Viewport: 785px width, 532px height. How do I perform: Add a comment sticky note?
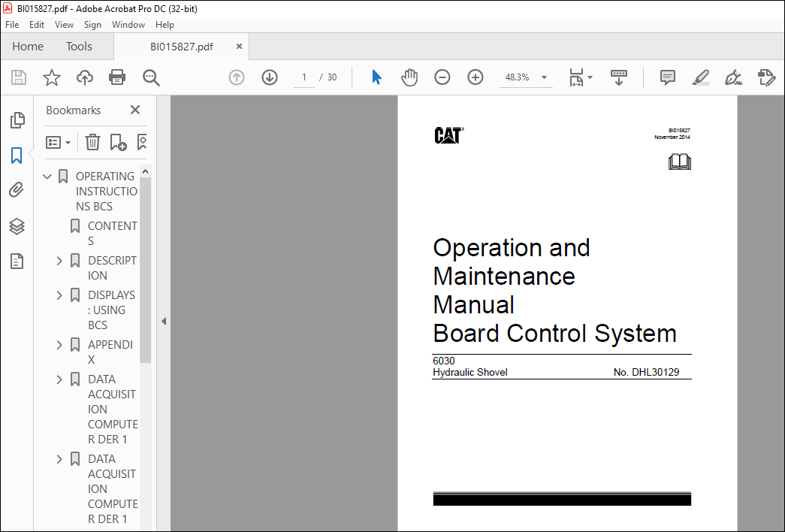(x=667, y=77)
